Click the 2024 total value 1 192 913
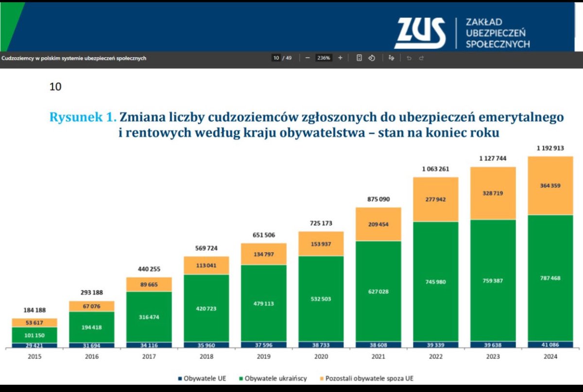The image size is (583, 392). coord(550,149)
